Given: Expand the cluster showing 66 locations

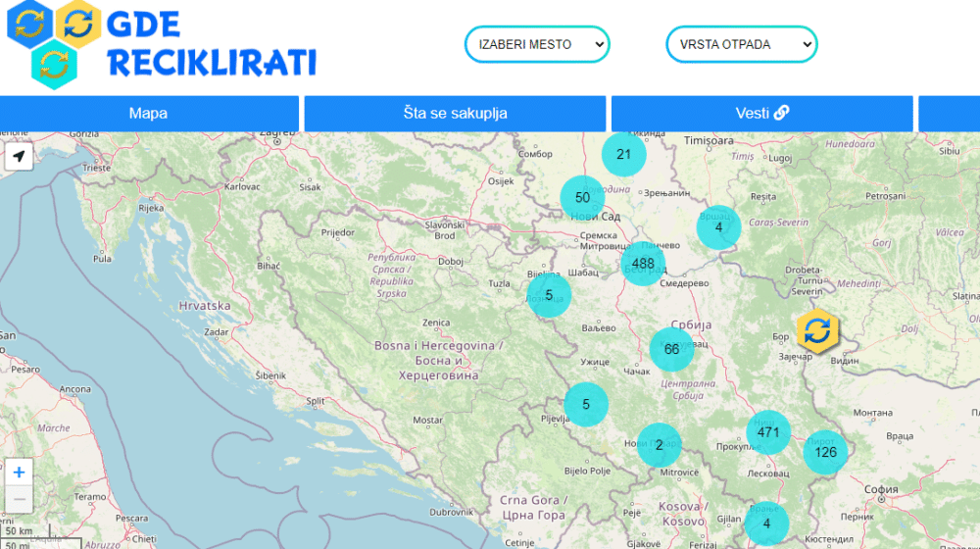Looking at the screenshot, I should click(672, 350).
